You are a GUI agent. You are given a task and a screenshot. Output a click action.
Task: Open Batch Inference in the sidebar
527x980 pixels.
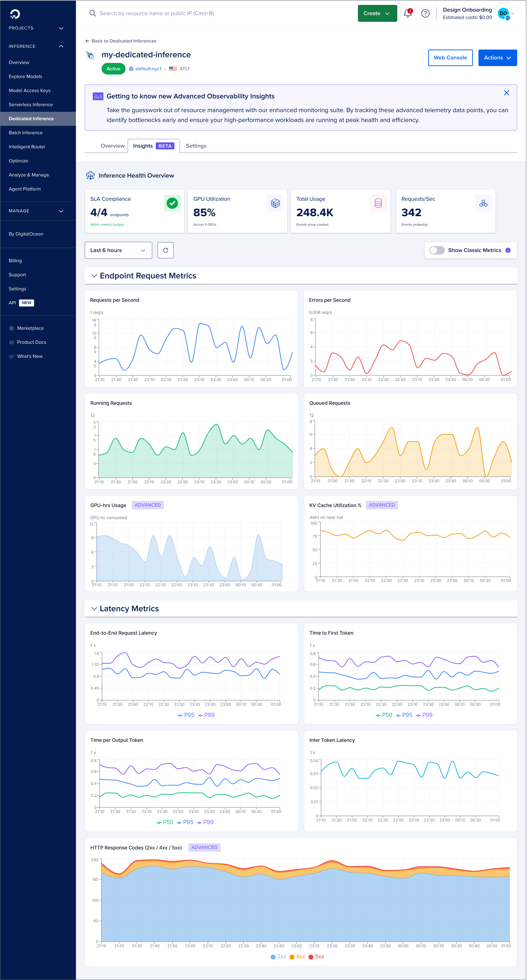26,133
